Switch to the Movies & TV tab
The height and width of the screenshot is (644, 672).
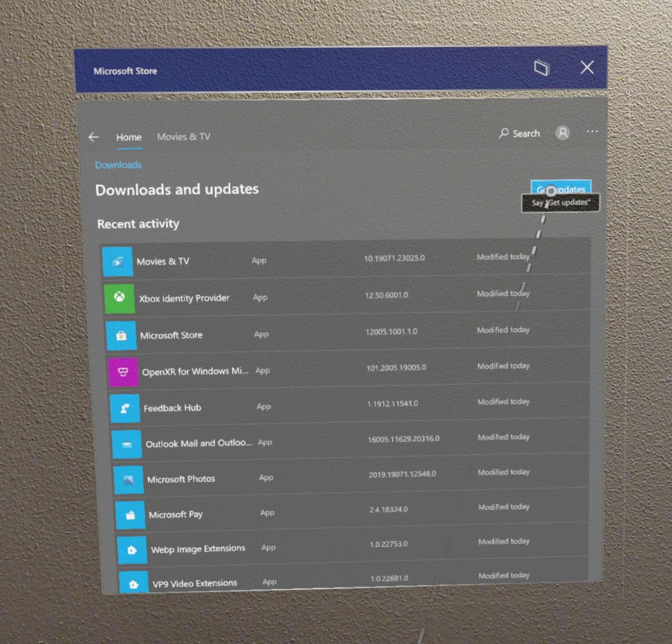[183, 137]
